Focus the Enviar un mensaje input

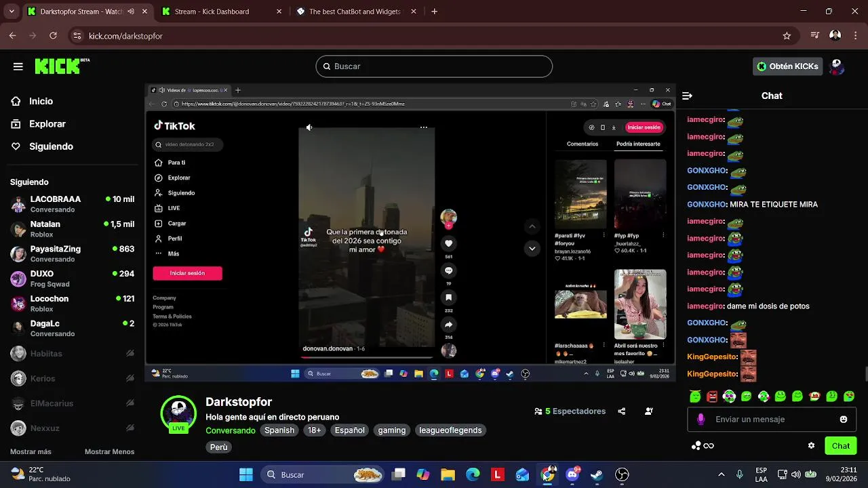pos(772,420)
